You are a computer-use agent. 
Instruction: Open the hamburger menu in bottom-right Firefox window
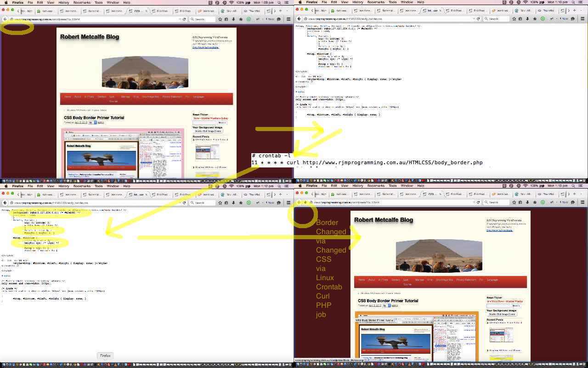(x=582, y=202)
